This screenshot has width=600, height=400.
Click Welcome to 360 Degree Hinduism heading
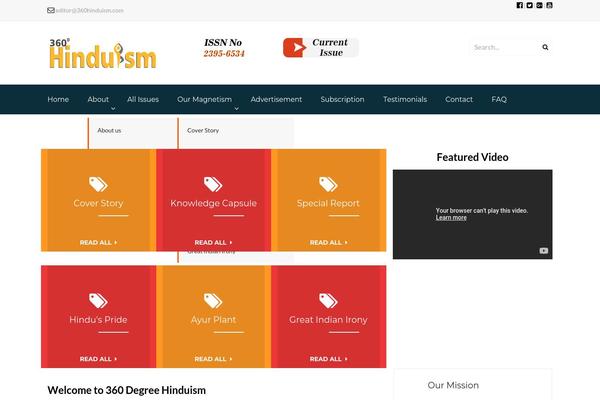click(127, 390)
